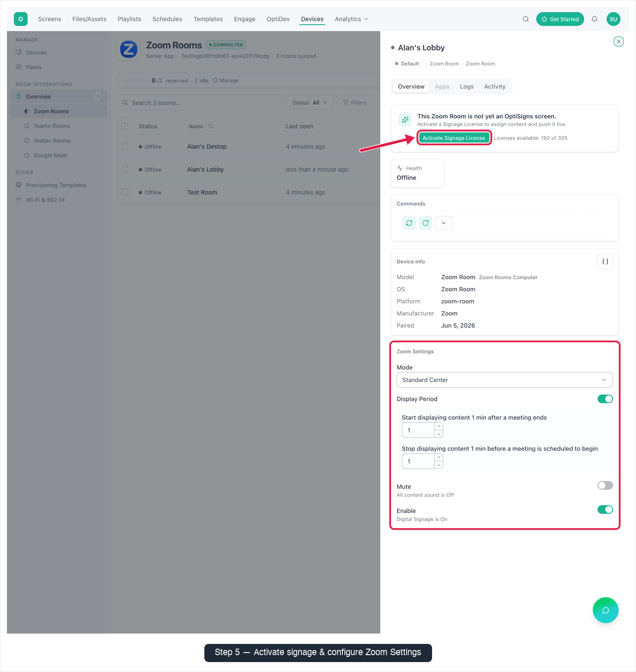This screenshot has height=672, width=636.
Task: Click the magnifier icon in room search
Action: (125, 102)
